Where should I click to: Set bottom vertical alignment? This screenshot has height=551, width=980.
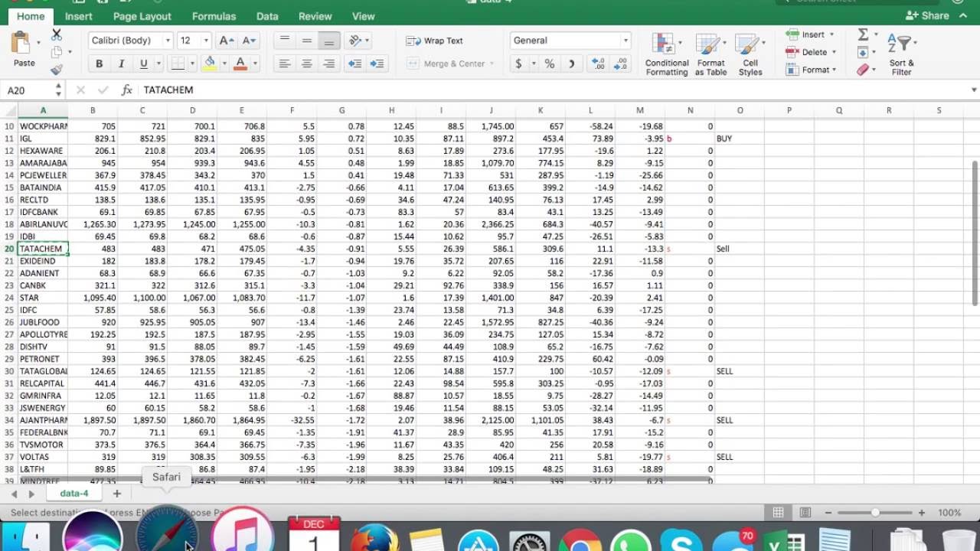coord(329,41)
